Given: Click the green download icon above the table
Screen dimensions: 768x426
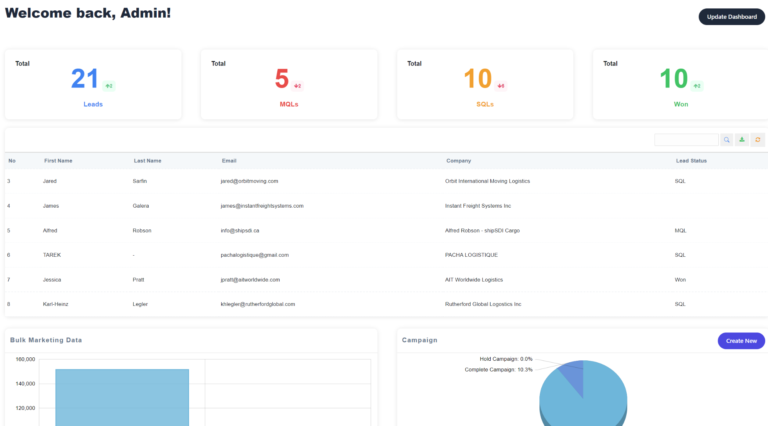Looking at the screenshot, I should click(742, 140).
